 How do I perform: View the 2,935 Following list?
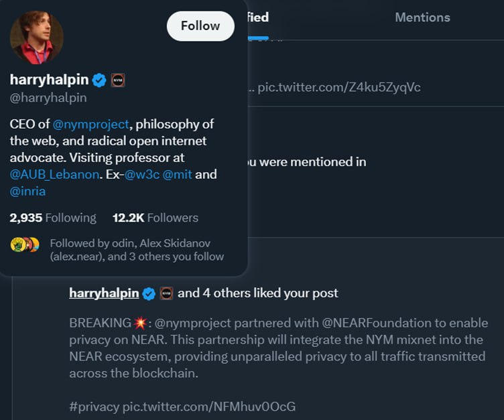(53, 218)
